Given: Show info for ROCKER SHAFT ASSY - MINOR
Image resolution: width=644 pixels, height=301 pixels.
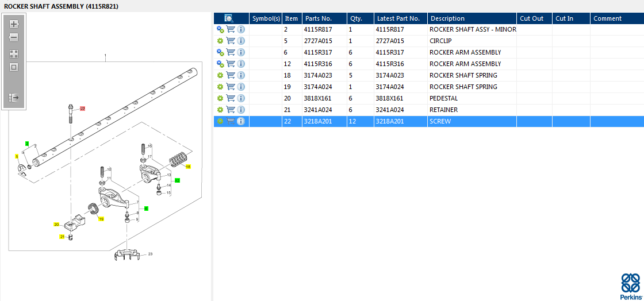Looking at the screenshot, I should pyautogui.click(x=241, y=29).
